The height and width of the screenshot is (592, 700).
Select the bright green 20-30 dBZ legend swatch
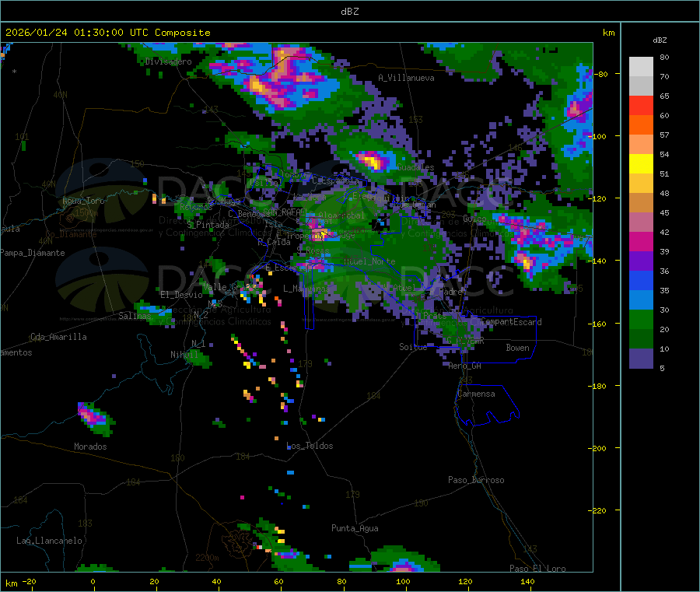[x=641, y=319]
